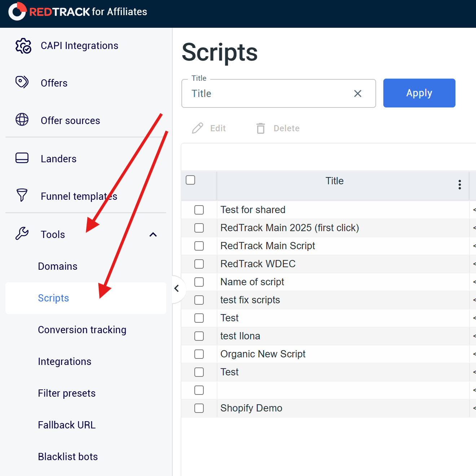
Task: Open Funnel templates section
Action: coord(79,197)
